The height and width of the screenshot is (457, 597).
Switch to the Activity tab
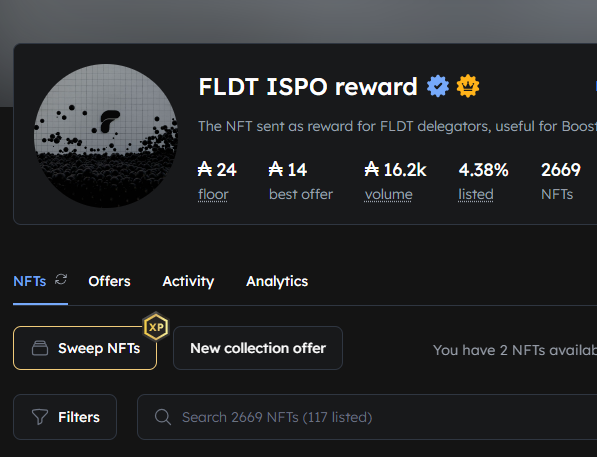point(188,281)
